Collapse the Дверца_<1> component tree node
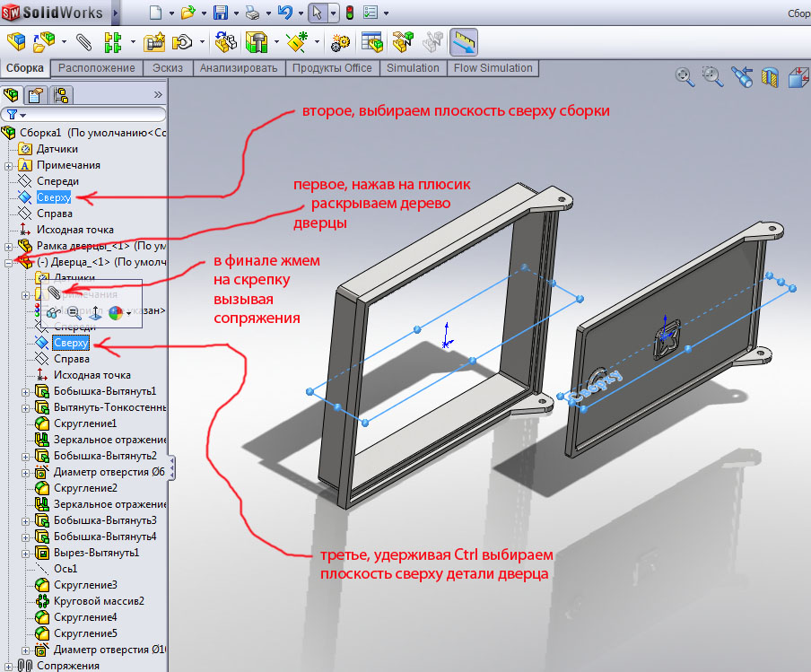The height and width of the screenshot is (672, 811). [x=8, y=262]
